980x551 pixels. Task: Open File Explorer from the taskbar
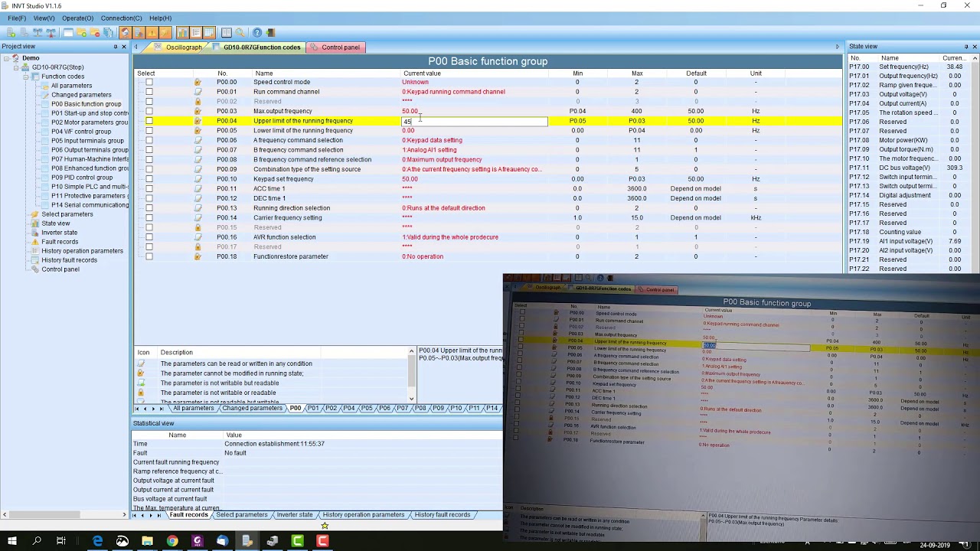coord(147,541)
